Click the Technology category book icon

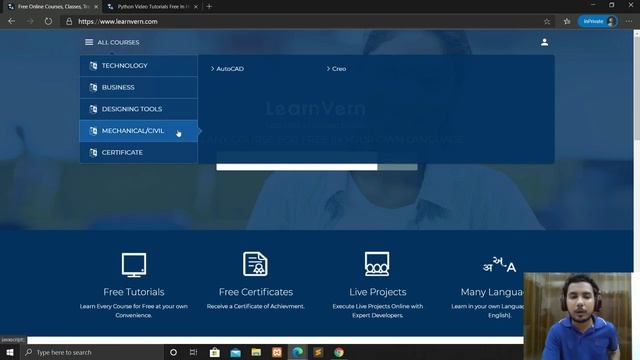point(93,66)
